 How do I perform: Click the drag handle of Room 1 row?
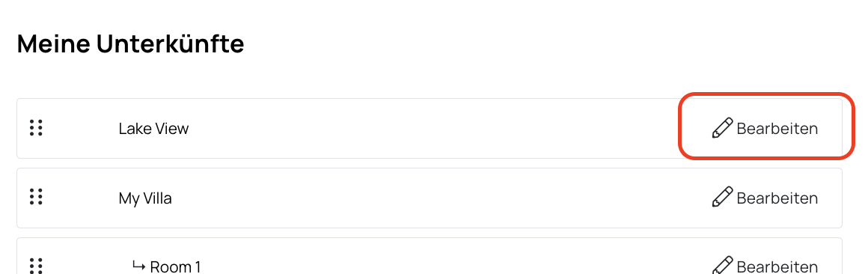coord(36,265)
